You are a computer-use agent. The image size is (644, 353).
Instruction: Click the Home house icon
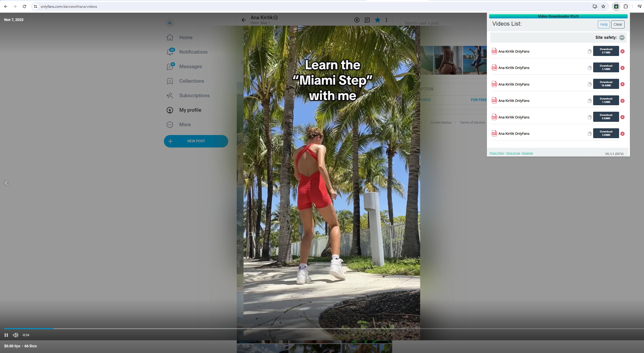(x=170, y=38)
